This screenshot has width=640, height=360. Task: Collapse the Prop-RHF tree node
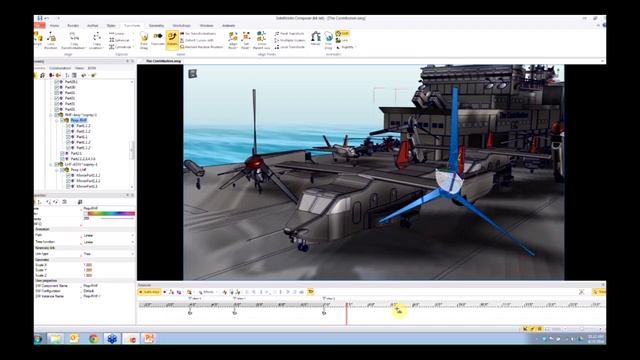coord(57,120)
